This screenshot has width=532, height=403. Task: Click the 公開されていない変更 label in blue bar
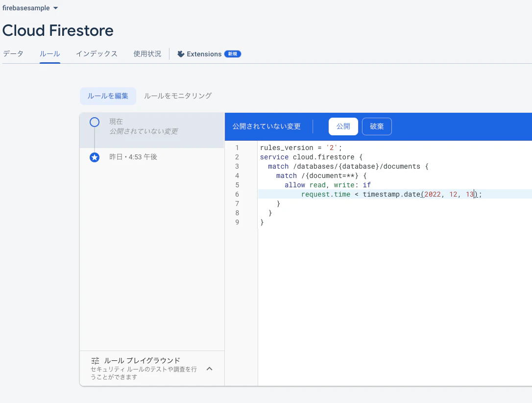coord(266,126)
